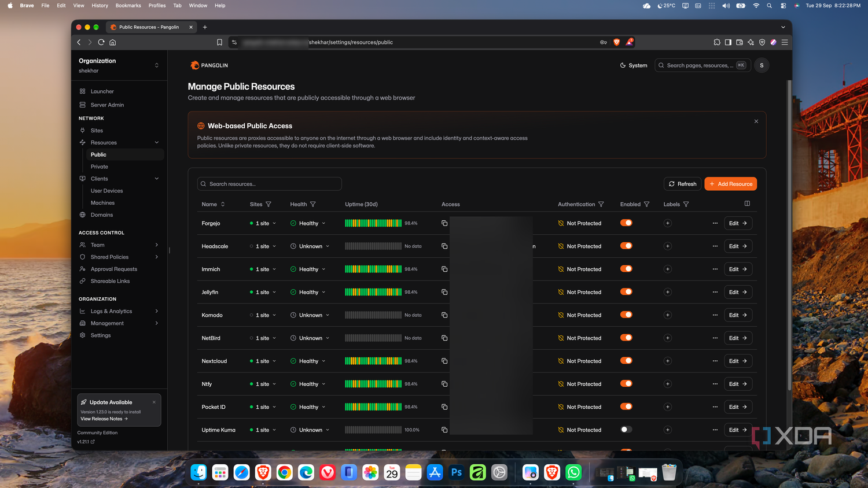Image resolution: width=868 pixels, height=488 pixels.
Task: Disable the Forgejo resource toggle
Action: click(x=626, y=223)
